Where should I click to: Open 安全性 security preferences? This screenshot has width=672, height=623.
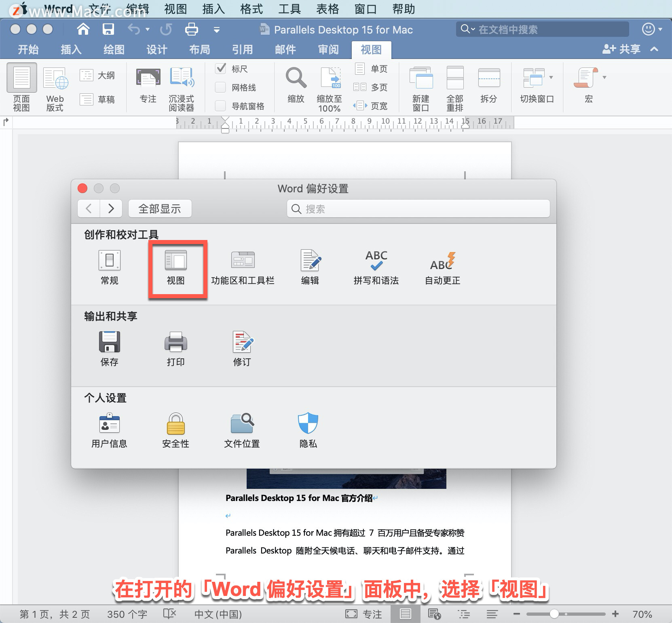(175, 430)
